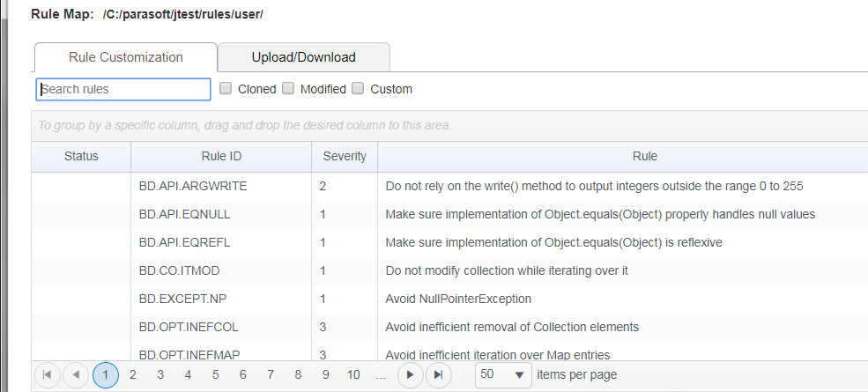Go to page 7

click(271, 375)
